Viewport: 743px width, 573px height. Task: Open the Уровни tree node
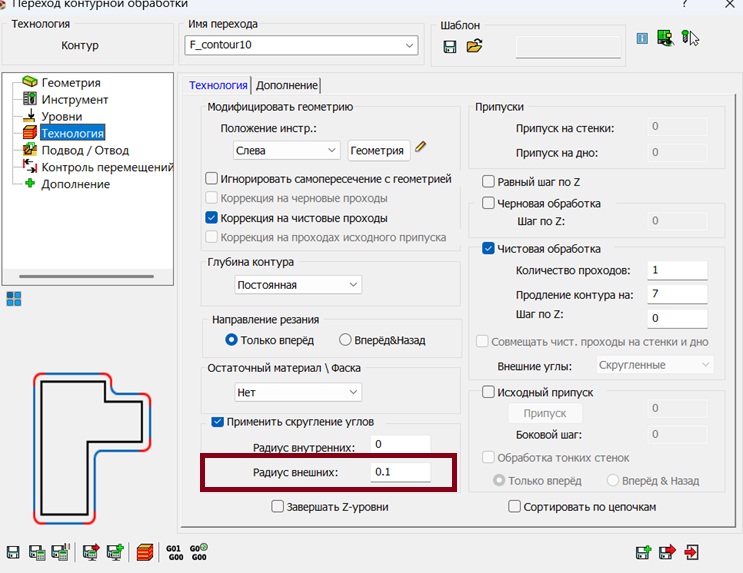pos(62,117)
